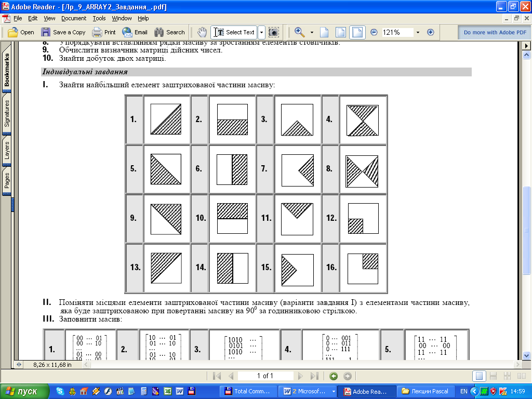Viewport: 532px width, 399px height.
Task: Open the Edit menu
Action: coord(33,18)
